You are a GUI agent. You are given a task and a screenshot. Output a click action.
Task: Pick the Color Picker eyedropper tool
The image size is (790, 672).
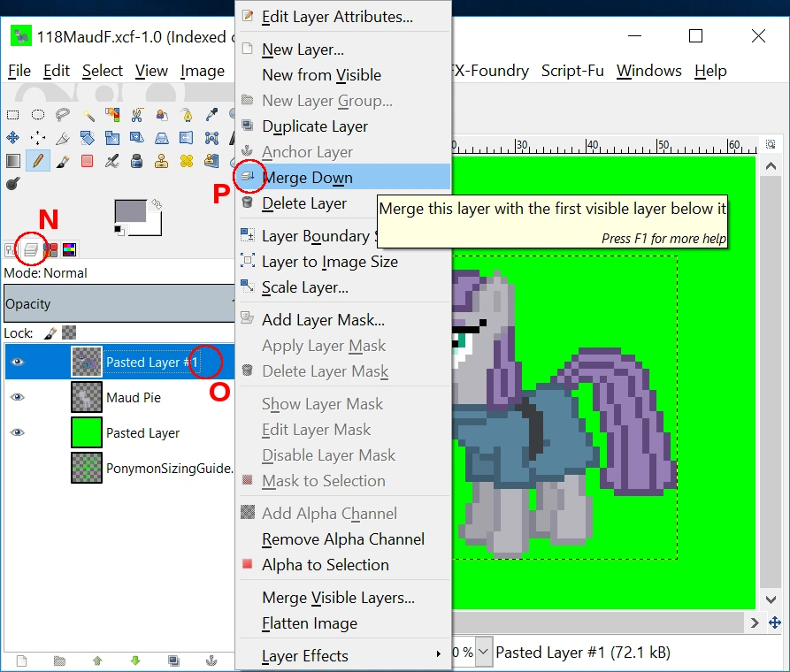211,115
